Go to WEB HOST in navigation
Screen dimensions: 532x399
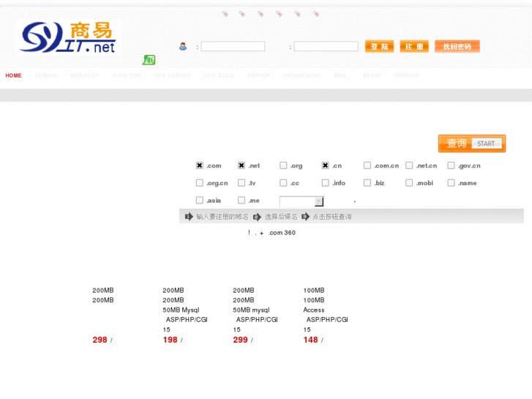pos(84,75)
